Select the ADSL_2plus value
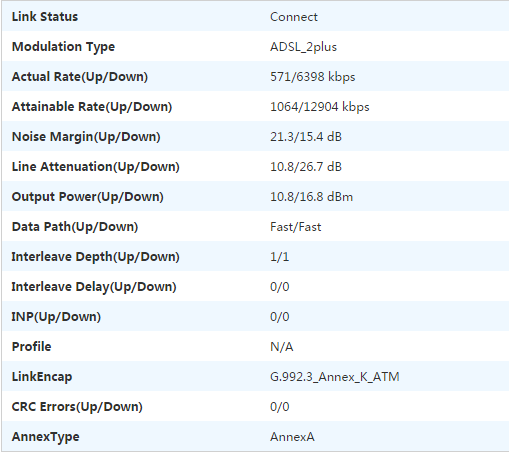Viewport: 509px width, 455px height. coord(303,47)
